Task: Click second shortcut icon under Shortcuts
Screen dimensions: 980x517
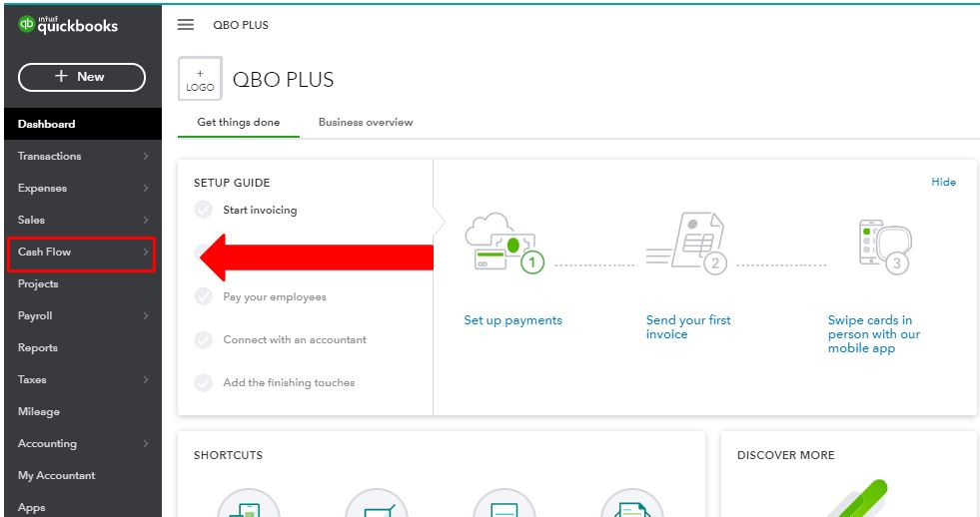Action: pyautogui.click(x=377, y=503)
